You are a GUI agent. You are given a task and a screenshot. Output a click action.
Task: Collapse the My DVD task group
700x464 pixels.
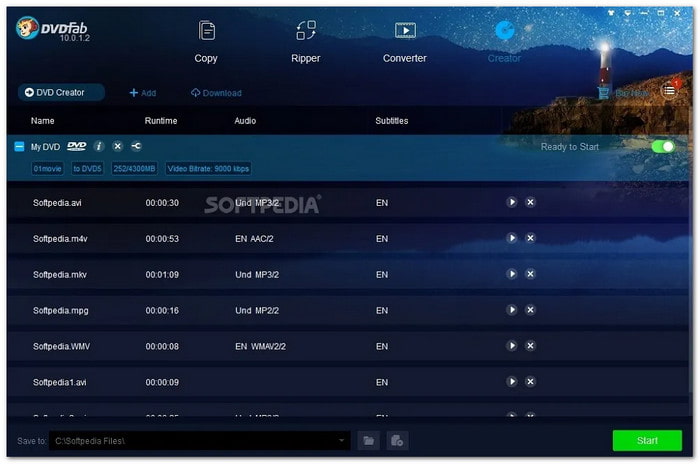pos(19,146)
